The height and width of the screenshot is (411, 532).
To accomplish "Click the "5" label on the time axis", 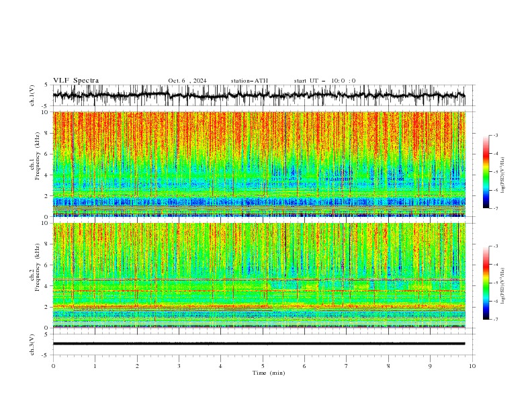I will [x=263, y=366].
